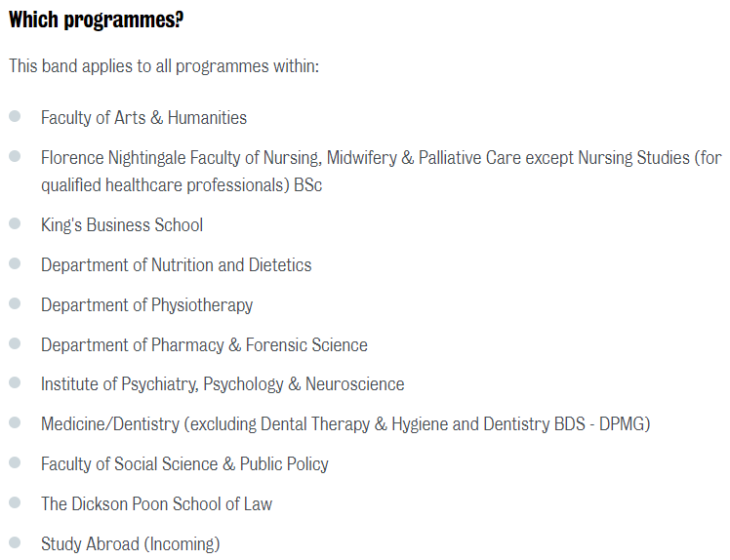
Task: Select Institute of Psychiatry, Psychology & Neuroscience text
Action: pos(223,384)
